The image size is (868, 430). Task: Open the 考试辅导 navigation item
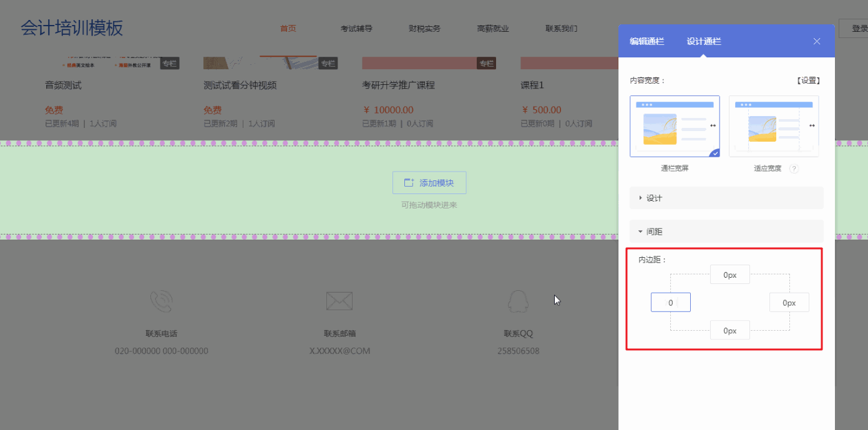click(356, 29)
